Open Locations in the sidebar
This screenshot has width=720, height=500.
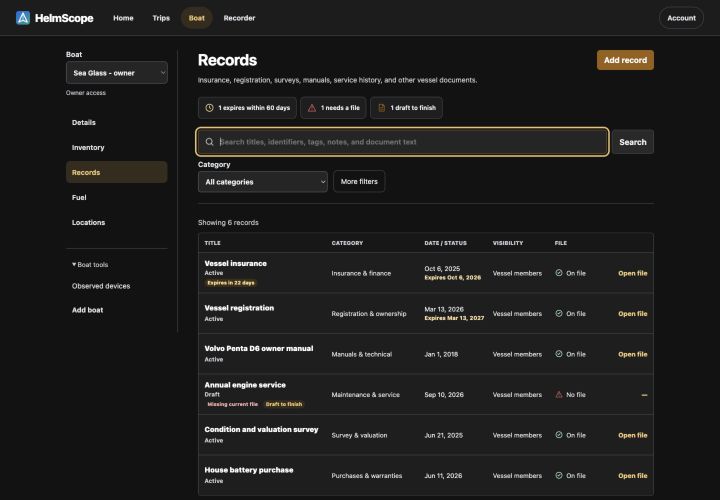pyautogui.click(x=117, y=222)
